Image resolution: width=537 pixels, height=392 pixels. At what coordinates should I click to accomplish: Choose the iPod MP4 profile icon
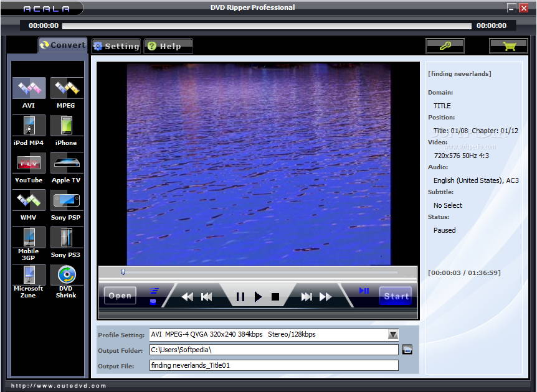[29, 126]
